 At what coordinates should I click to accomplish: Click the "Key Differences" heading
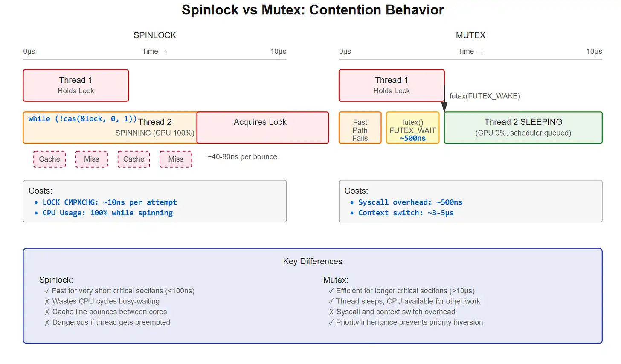tap(313, 261)
